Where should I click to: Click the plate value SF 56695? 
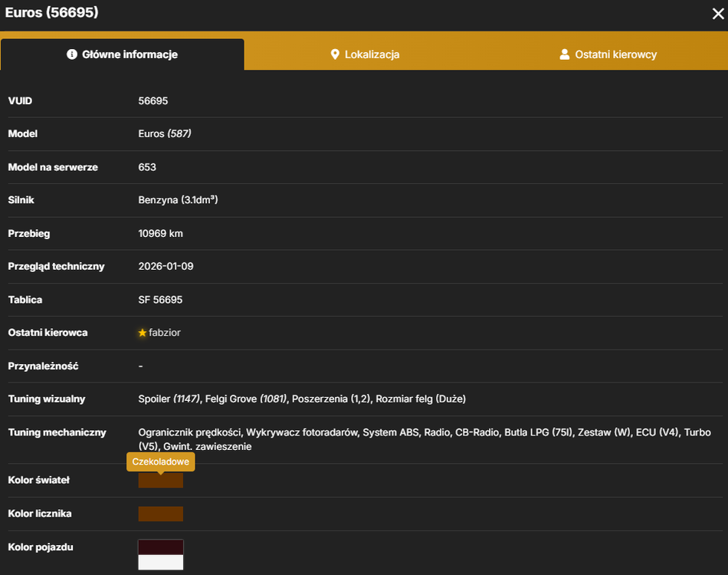click(160, 300)
